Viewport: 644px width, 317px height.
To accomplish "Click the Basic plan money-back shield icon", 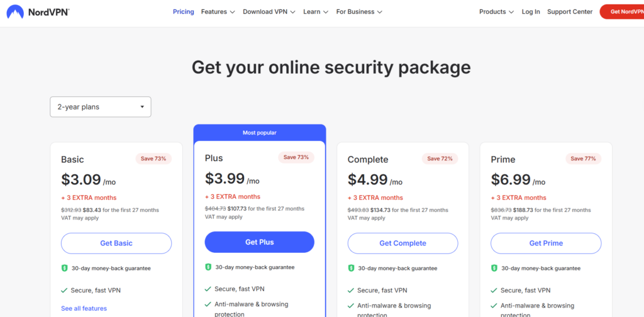I will [64, 268].
